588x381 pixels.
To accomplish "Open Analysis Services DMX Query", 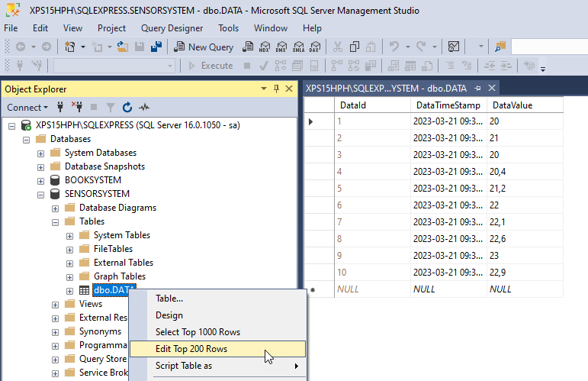I will (281, 47).
